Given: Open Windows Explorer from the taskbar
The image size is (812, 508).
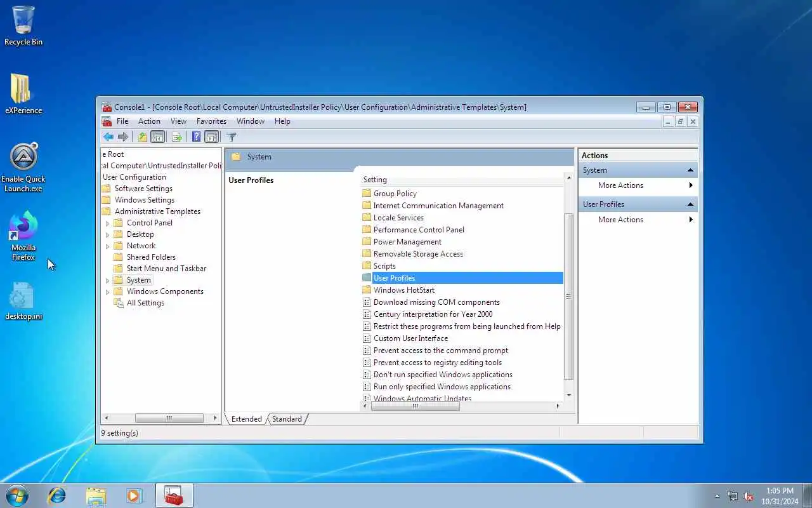Looking at the screenshot, I should [96, 495].
